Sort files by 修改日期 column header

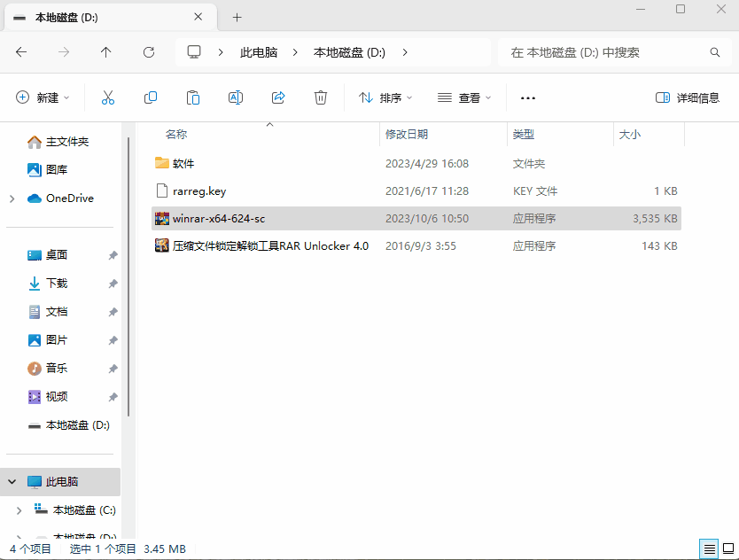pos(407,134)
